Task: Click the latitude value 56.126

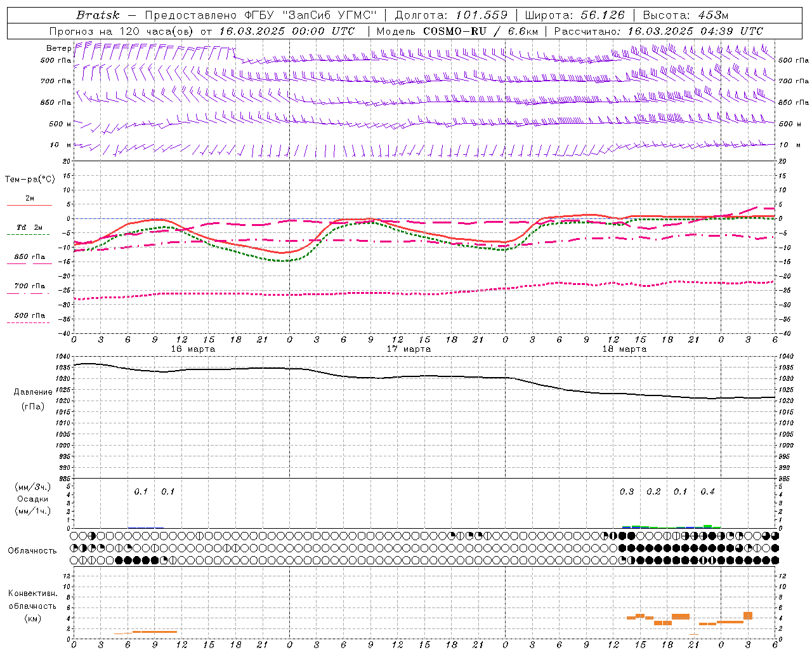Action: 602,15
